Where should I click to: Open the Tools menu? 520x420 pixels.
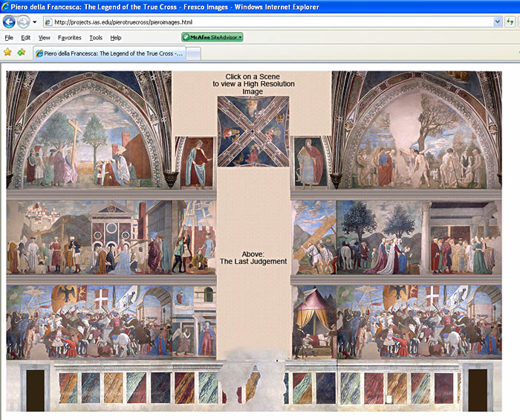(96, 37)
